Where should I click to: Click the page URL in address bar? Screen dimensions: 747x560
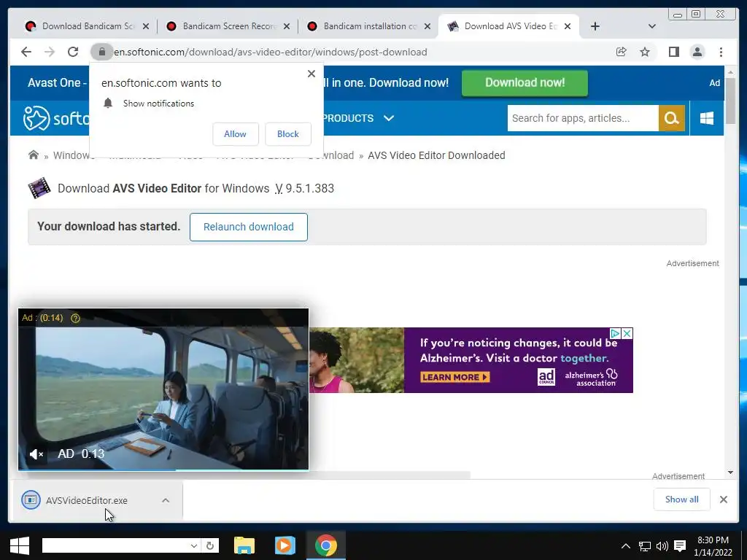(x=271, y=52)
